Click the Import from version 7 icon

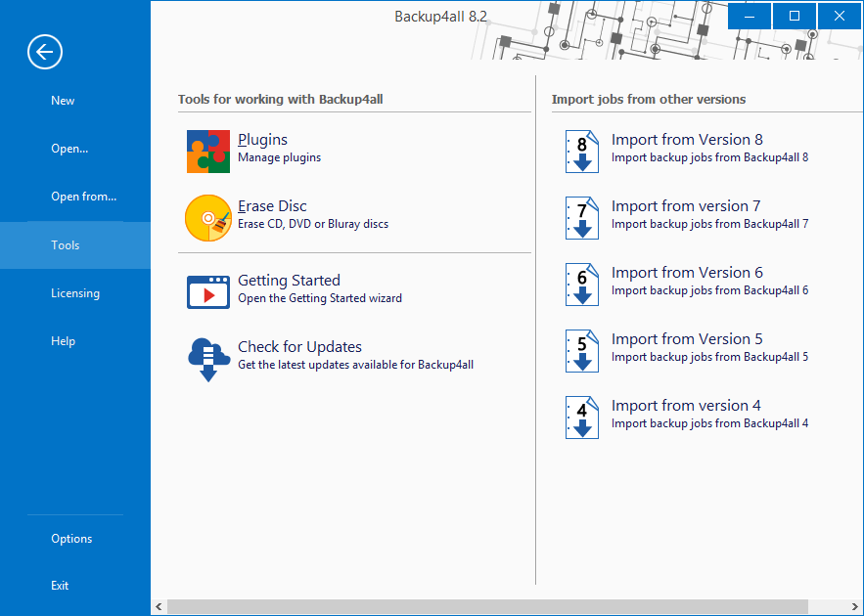tap(581, 218)
